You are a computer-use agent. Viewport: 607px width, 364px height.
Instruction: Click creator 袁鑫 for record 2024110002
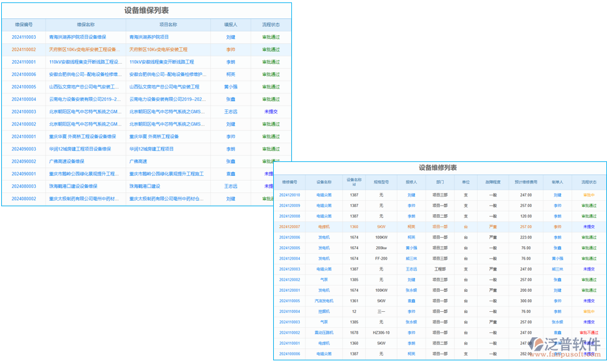click(x=557, y=332)
